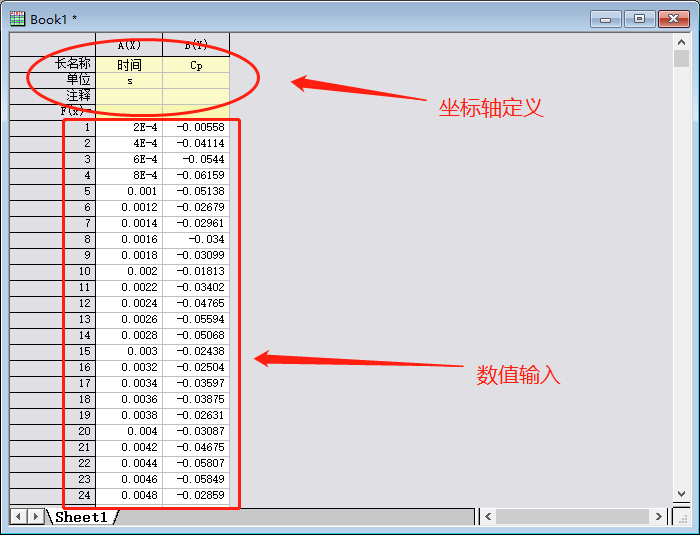Viewport: 700px width, 535px height.
Task: Click the cell with value -0.05849
Action: click(x=196, y=479)
